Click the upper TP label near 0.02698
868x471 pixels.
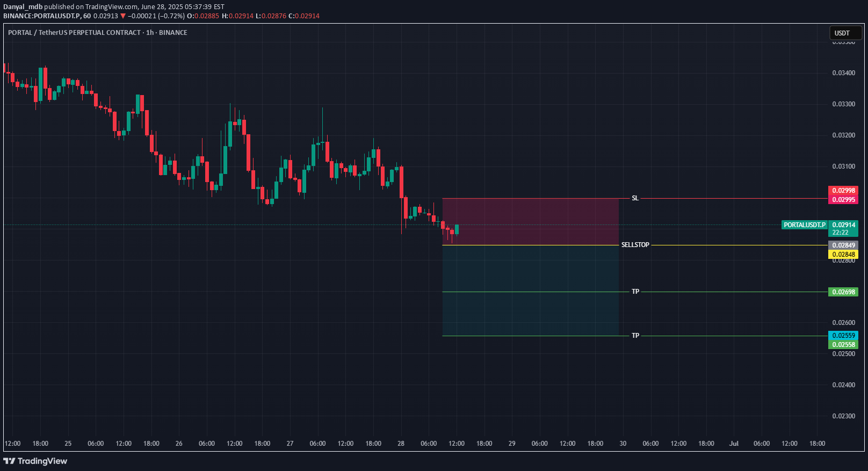coord(635,292)
